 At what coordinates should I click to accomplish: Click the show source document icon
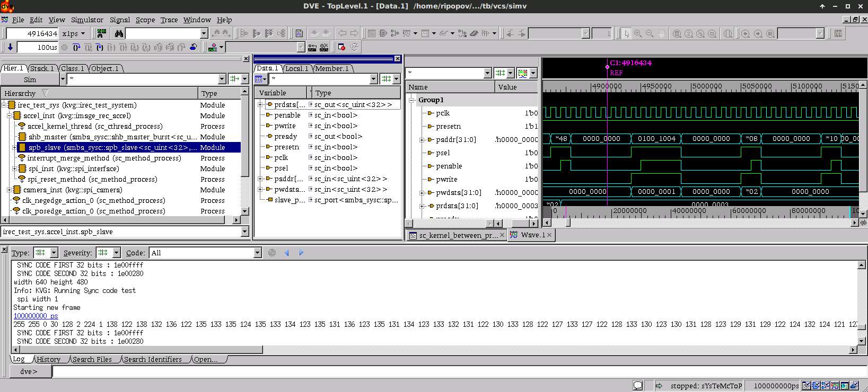pos(299,33)
